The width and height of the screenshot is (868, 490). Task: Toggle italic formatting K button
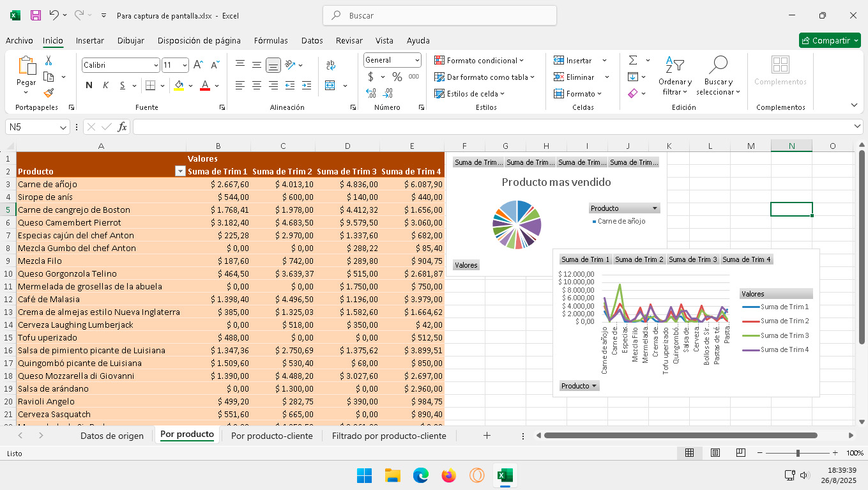[105, 86]
